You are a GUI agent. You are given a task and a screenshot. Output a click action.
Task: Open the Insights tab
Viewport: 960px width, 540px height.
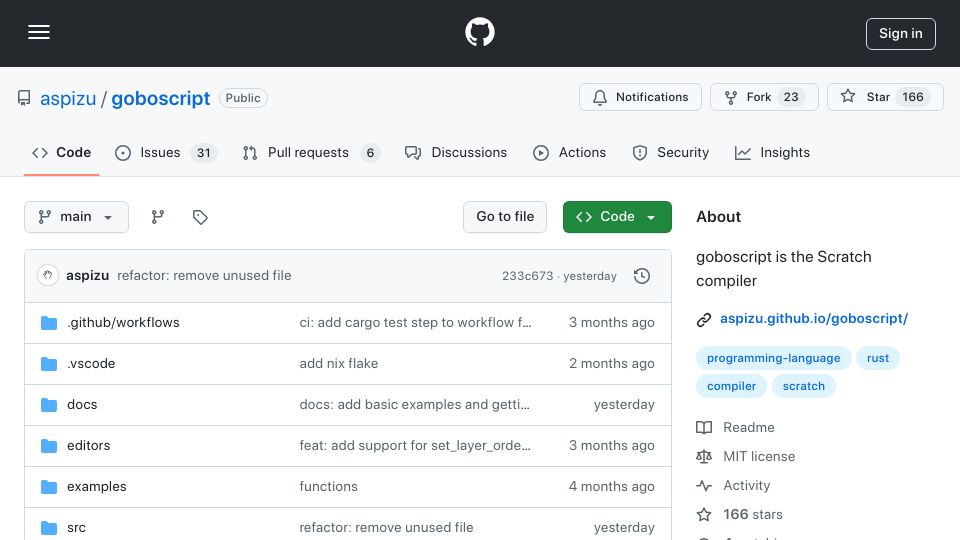pyautogui.click(x=772, y=152)
